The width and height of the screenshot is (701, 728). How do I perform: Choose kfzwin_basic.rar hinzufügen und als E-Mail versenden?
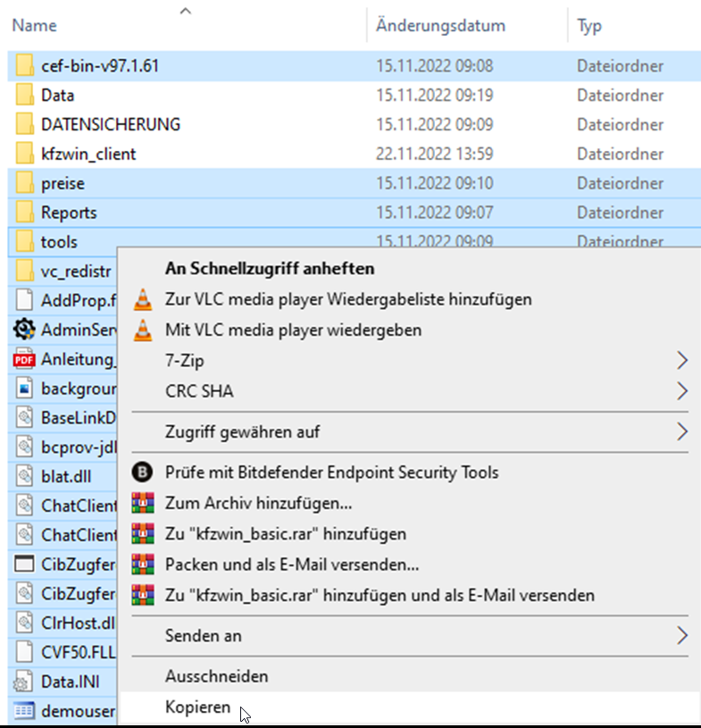pyautogui.click(x=380, y=595)
